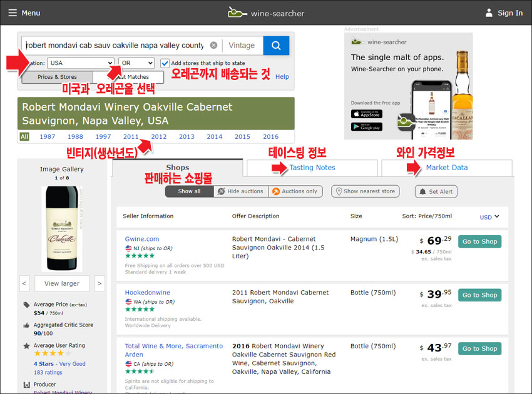Go to next gallery image arrow
Viewport: 532px width, 394px height.
click(100, 283)
